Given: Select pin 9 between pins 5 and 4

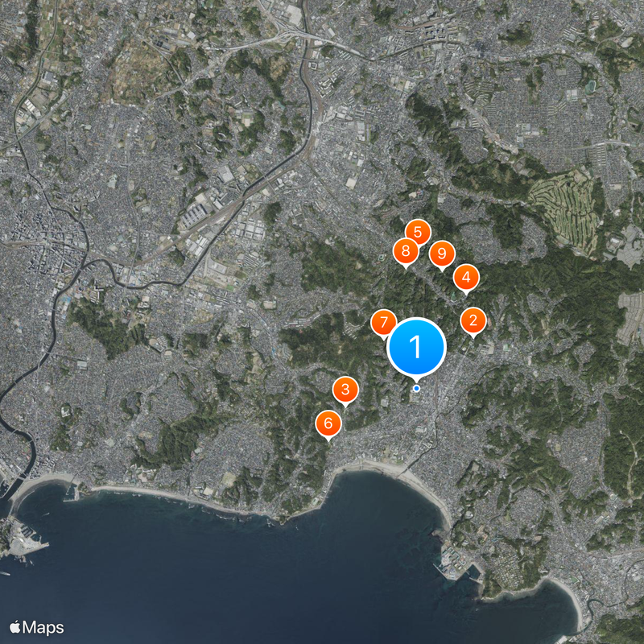Looking at the screenshot, I should click(441, 253).
